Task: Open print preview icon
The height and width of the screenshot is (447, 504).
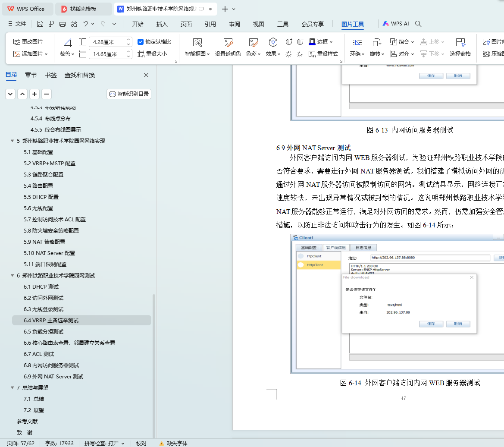Action: coord(74,24)
